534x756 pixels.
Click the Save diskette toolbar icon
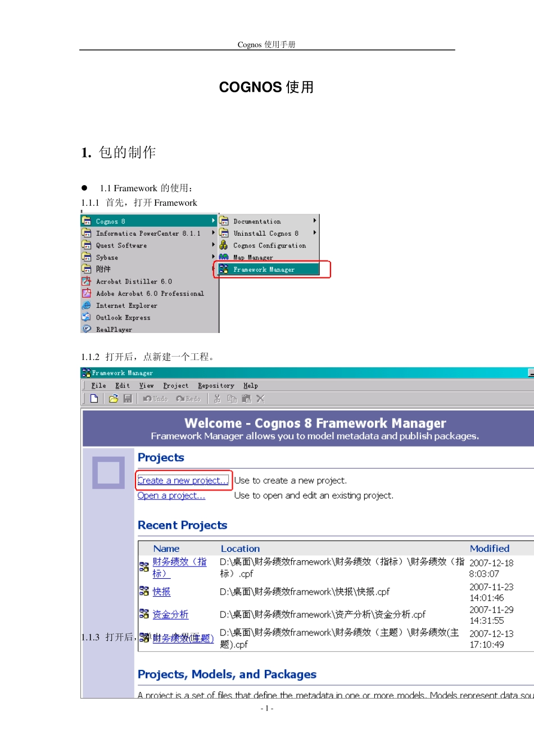click(128, 398)
